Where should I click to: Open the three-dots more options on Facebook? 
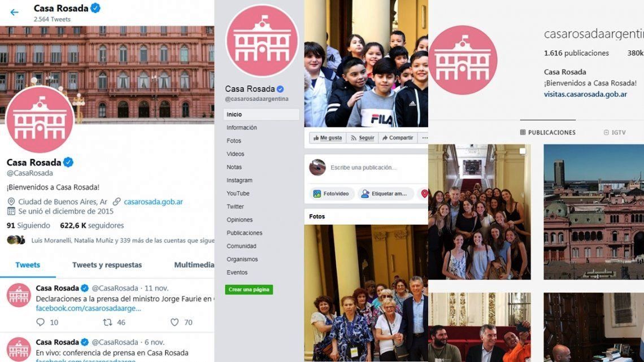424,138
